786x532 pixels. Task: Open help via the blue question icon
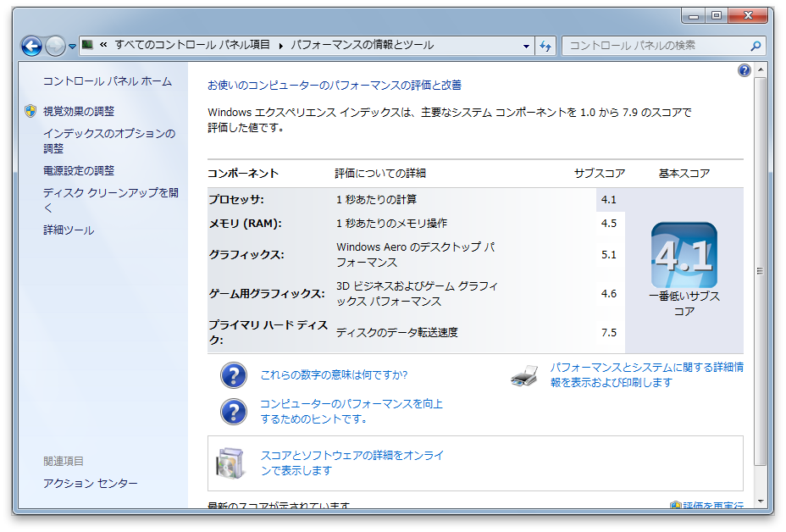click(x=744, y=70)
